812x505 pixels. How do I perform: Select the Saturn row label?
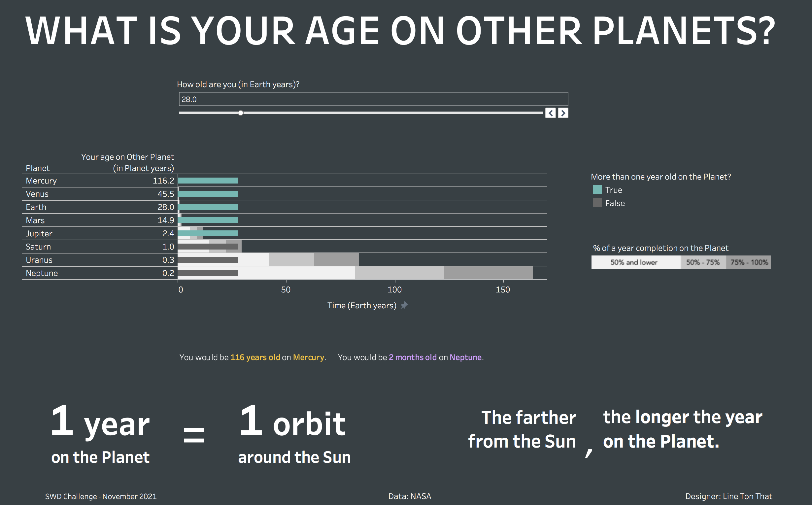click(38, 247)
